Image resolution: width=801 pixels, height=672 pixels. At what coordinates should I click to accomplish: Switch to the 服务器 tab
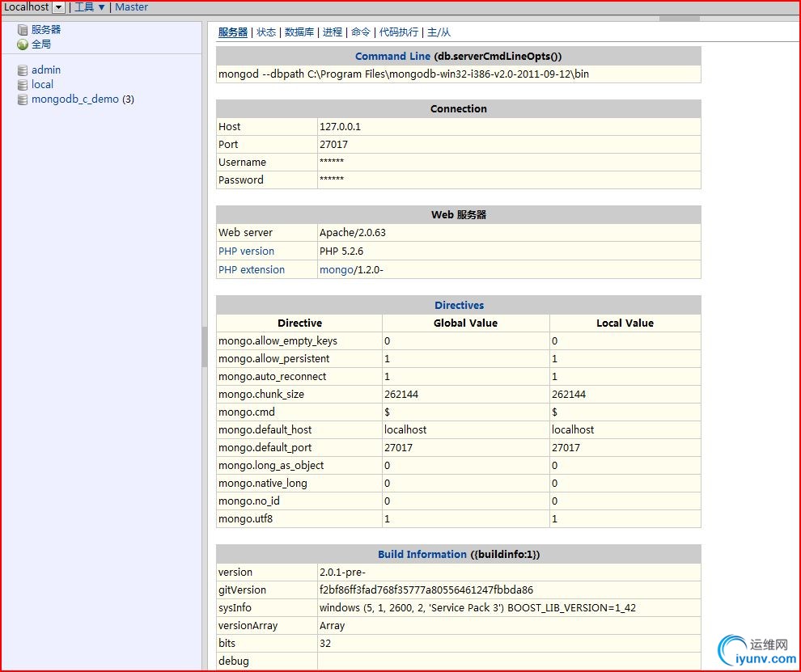(233, 32)
